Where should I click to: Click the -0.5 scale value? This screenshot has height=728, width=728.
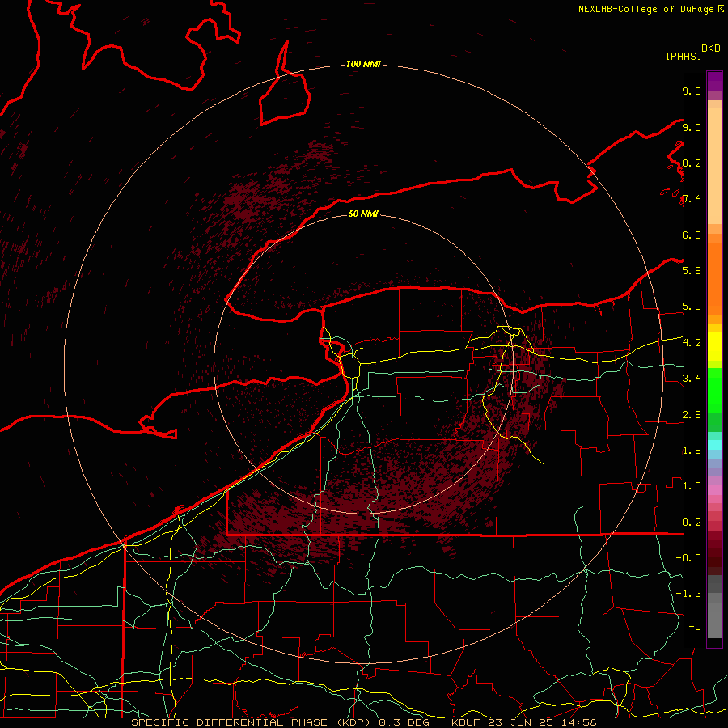coord(688,558)
